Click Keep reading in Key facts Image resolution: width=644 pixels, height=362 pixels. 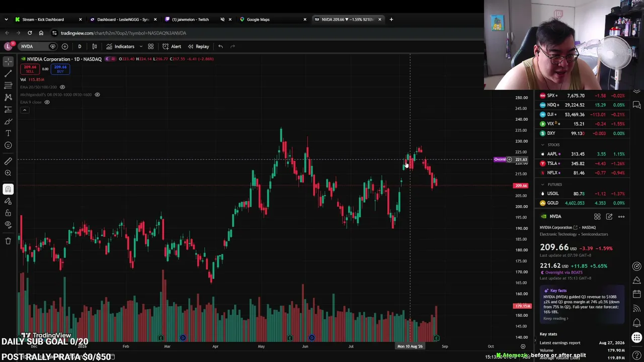[556, 318]
